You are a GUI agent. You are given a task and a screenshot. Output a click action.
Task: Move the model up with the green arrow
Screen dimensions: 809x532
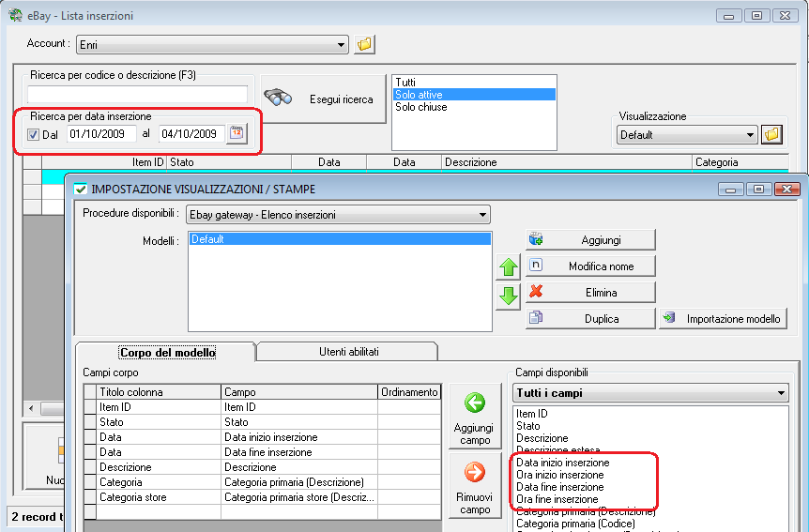pyautogui.click(x=508, y=266)
